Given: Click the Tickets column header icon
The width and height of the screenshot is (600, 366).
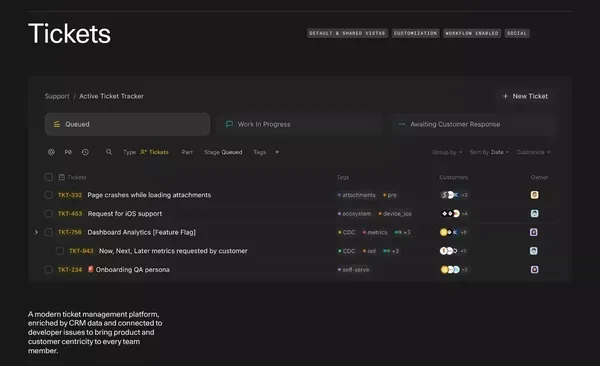Looking at the screenshot, I should 62,177.
